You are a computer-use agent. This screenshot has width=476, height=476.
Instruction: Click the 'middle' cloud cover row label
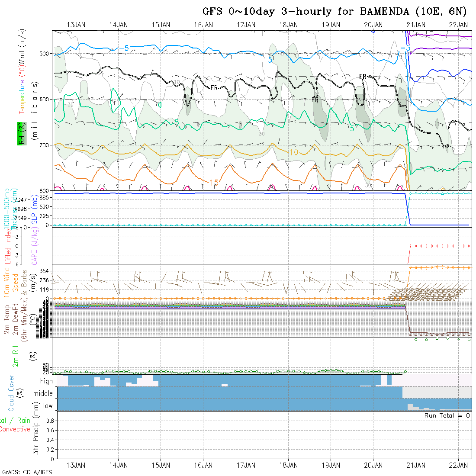(43, 393)
